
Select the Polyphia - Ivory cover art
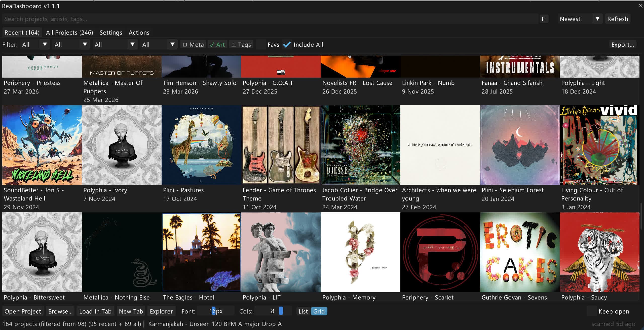[x=122, y=145]
